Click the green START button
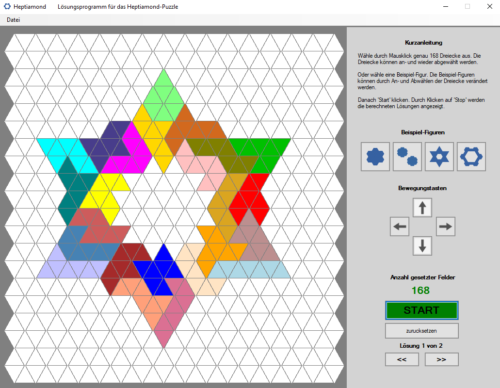The width and height of the screenshot is (500, 388). 422,310
